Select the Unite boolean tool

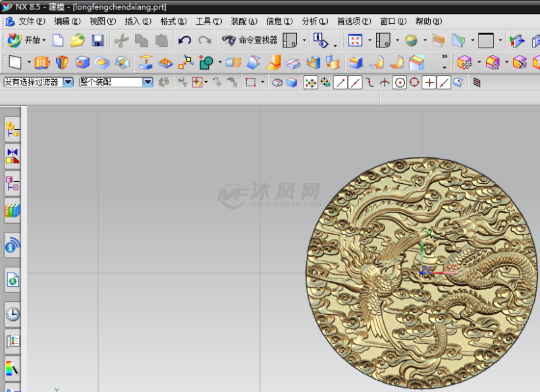click(x=206, y=63)
